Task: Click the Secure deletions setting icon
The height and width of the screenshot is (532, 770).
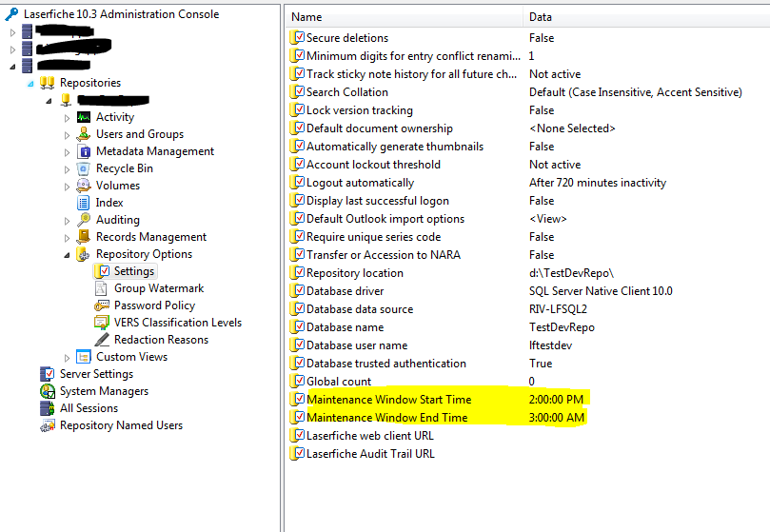Action: (x=297, y=37)
